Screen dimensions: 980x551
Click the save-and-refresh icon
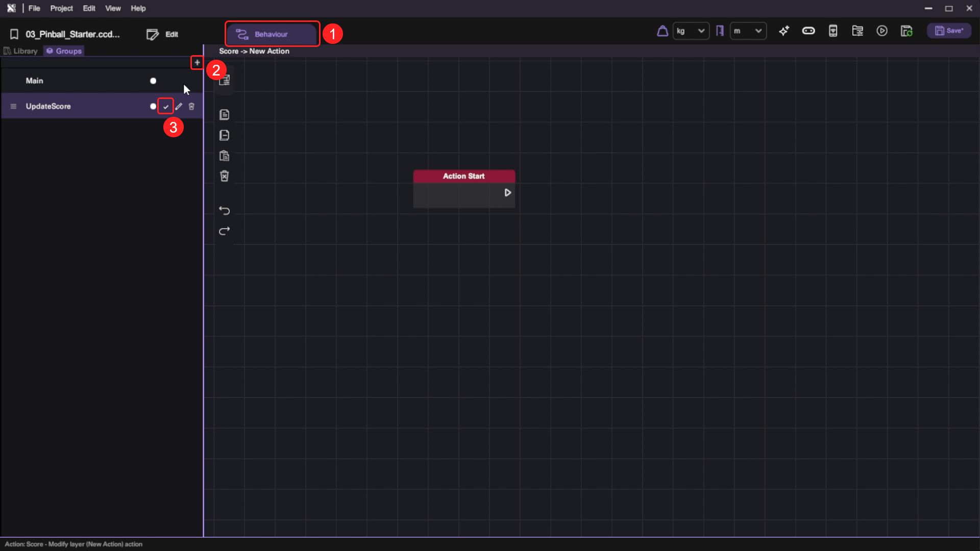906,31
